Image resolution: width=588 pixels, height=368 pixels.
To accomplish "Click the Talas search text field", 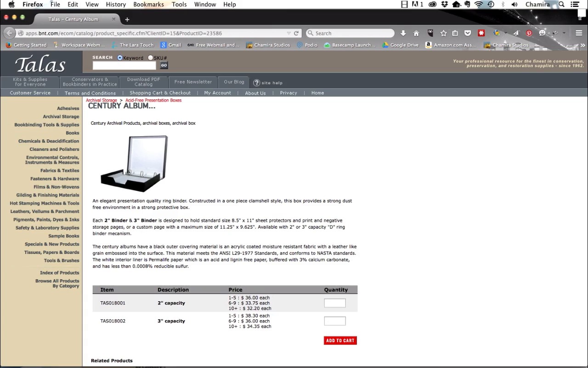I will tap(125, 65).
